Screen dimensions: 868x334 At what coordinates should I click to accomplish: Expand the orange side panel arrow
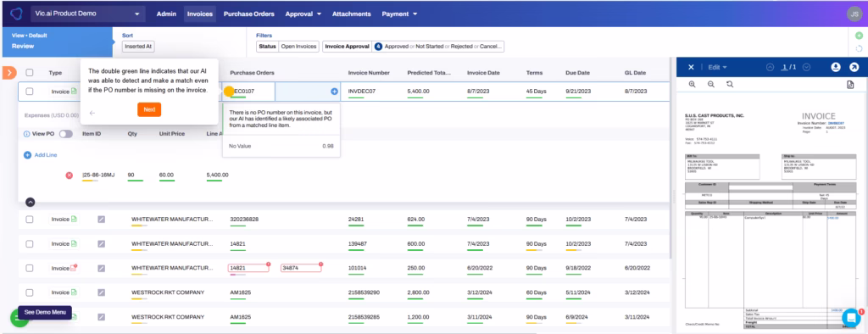pyautogui.click(x=9, y=73)
